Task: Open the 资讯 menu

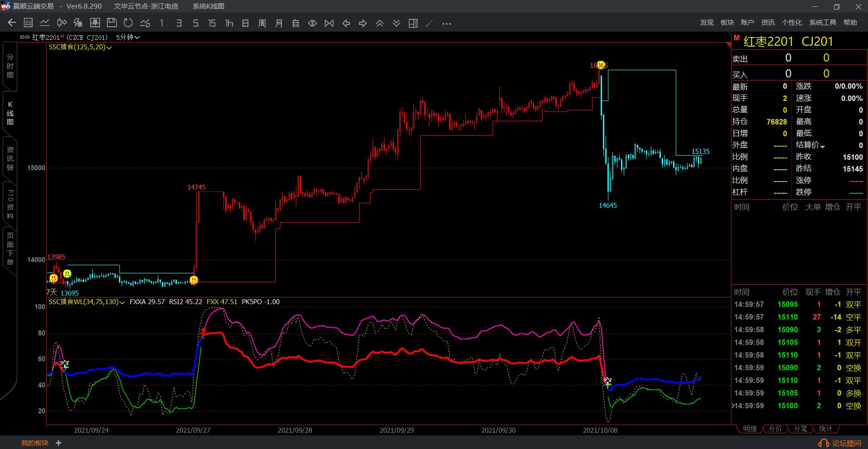Action: (x=768, y=23)
